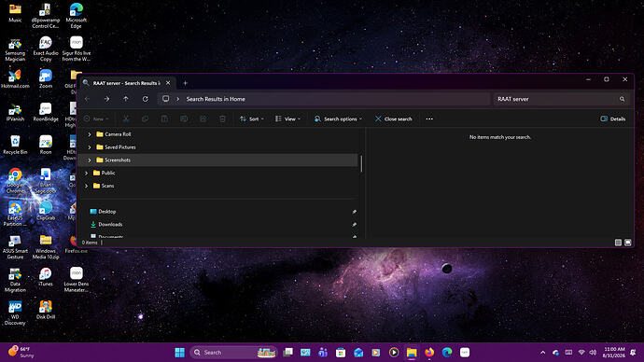Click the PC icon in the address bar
Image resolution: width=644 pixels, height=362 pixels.
click(x=165, y=99)
